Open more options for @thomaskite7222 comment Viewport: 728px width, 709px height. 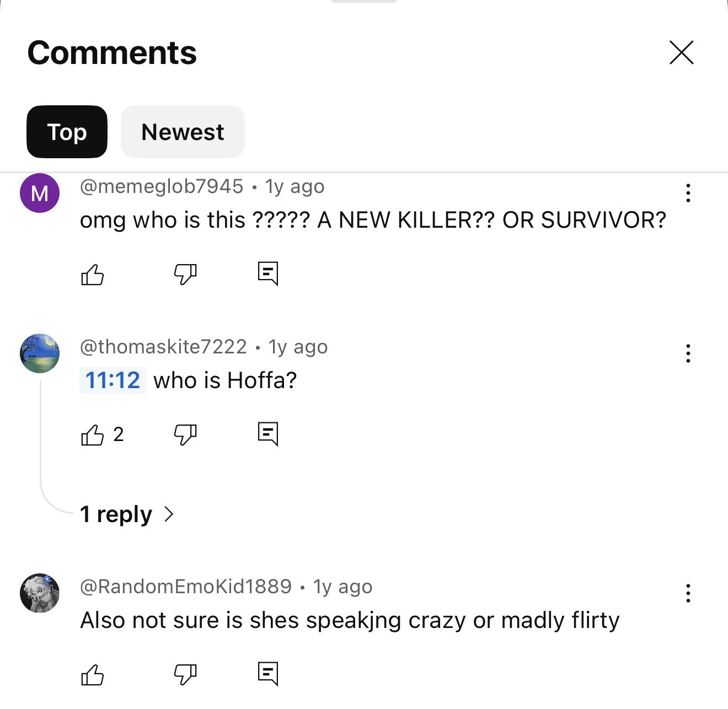point(688,353)
